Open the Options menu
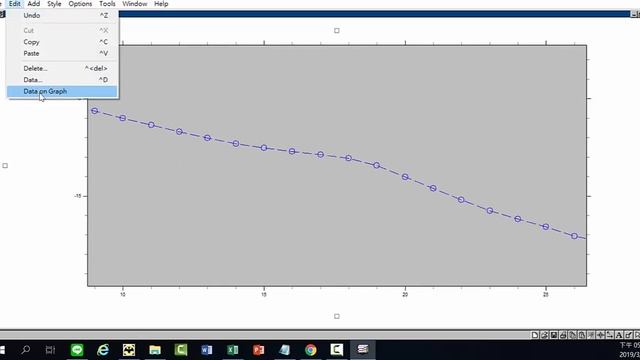 coord(80,4)
